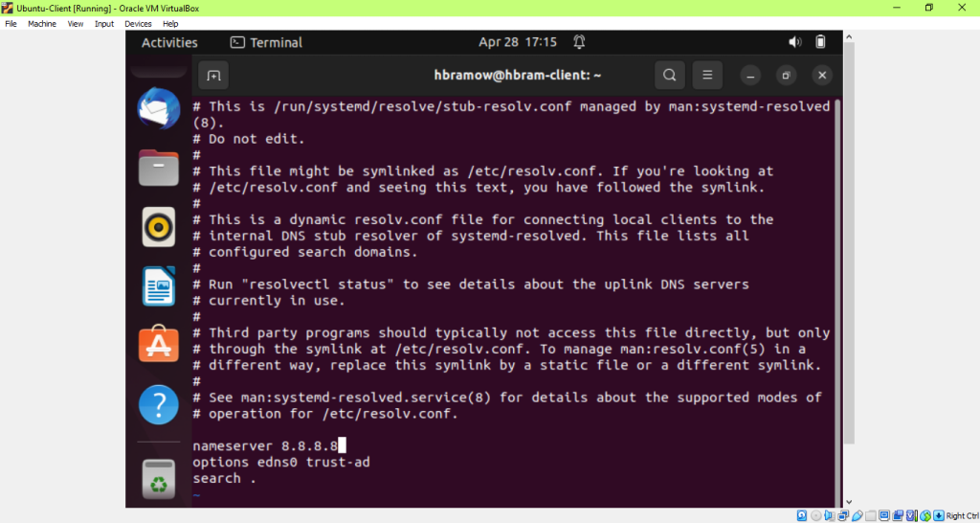This screenshot has height=523, width=980.
Task: Open Rhythmbox music player from the dock
Action: [159, 226]
